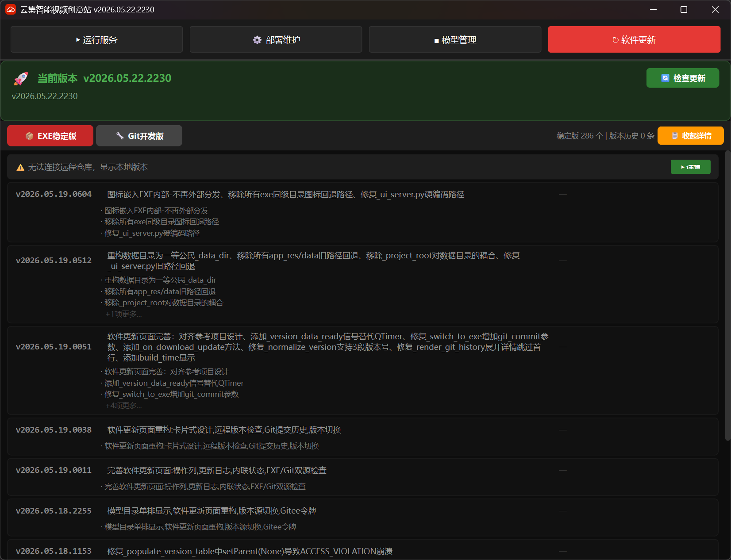Click the "+1项更多..." link
The width and height of the screenshot is (731, 560).
tap(123, 314)
